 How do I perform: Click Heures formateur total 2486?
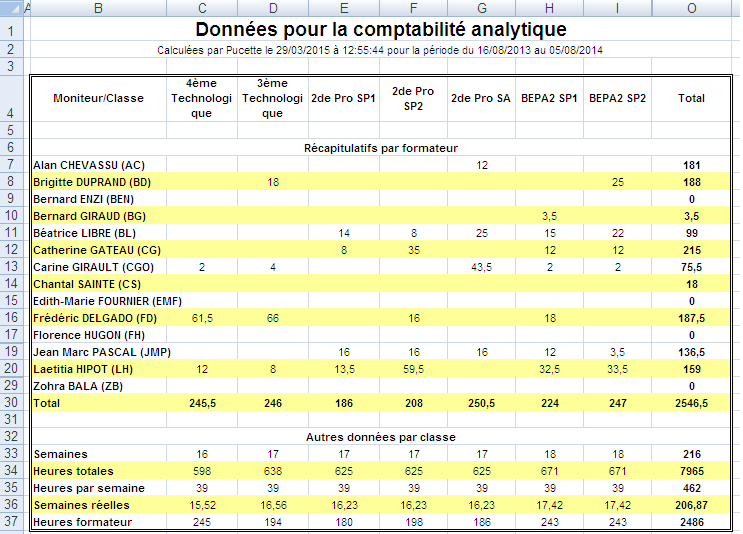tap(691, 522)
